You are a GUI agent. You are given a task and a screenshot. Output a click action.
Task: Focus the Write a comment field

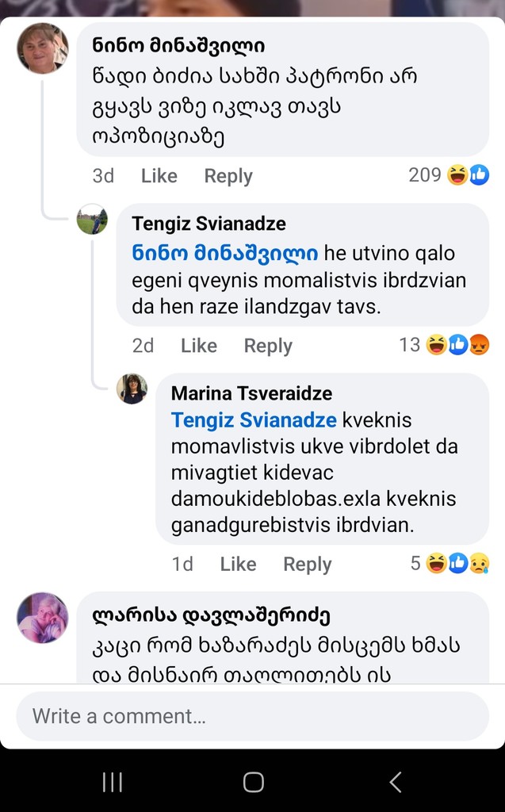point(252,716)
